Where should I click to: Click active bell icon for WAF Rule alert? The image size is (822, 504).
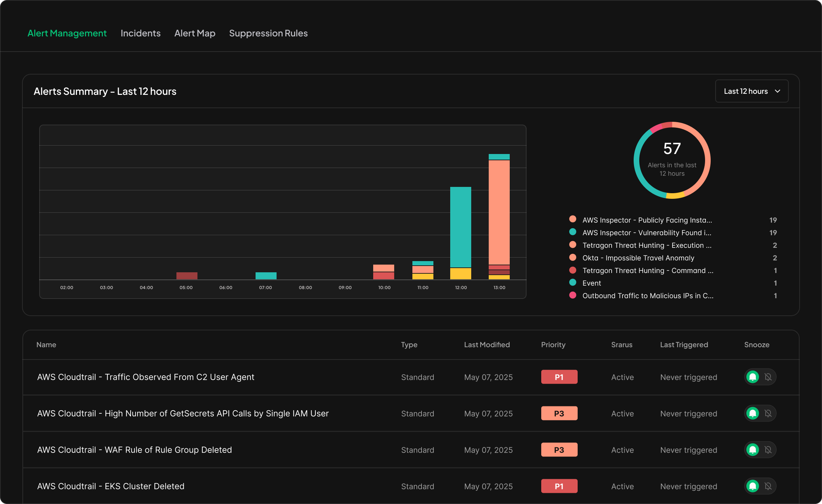(753, 450)
